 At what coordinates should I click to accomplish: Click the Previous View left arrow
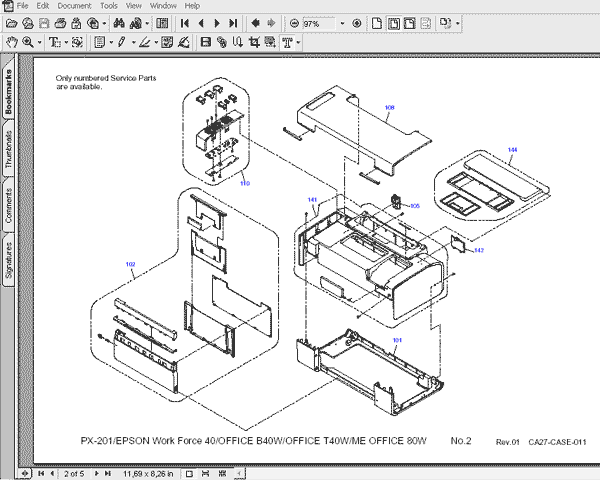(256, 23)
